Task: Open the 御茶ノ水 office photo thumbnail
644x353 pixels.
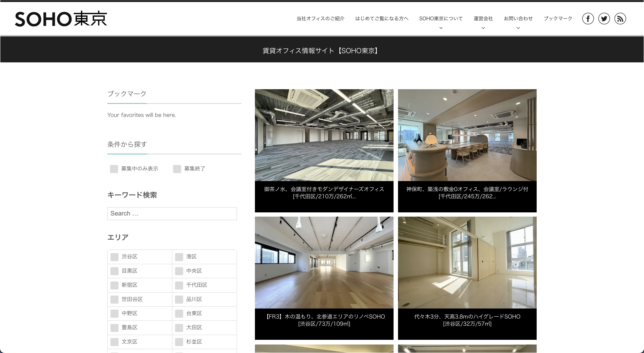Action: [x=324, y=135]
